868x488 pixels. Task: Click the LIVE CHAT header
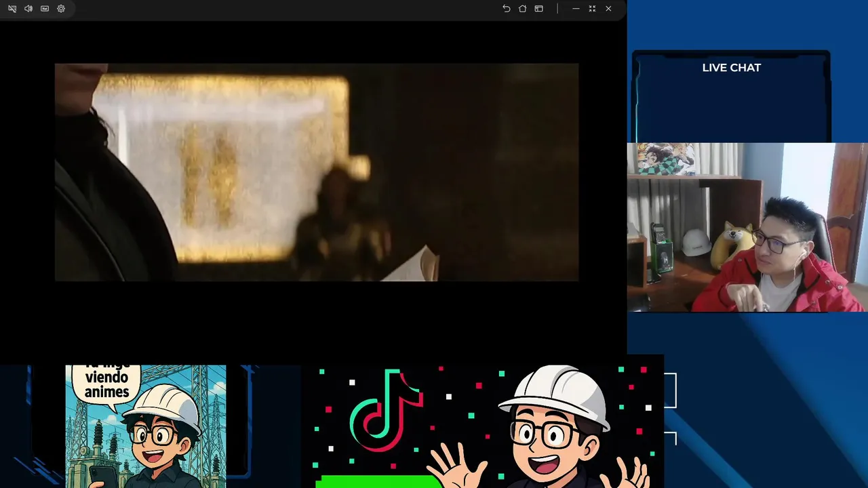click(x=732, y=68)
